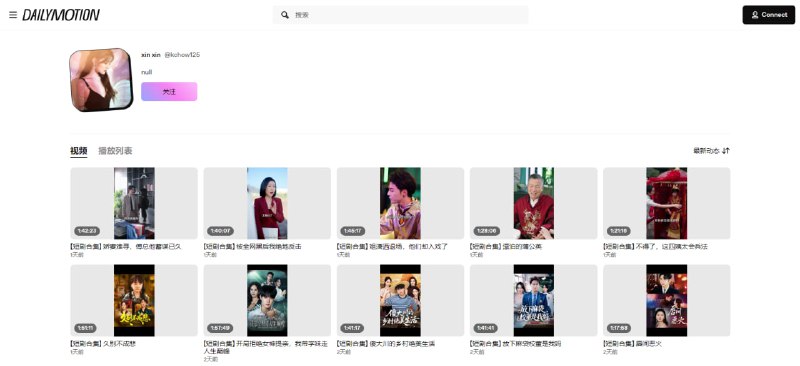Image resolution: width=800 pixels, height=366 pixels.
Task: Play the 1:42:23 office scene video thumbnail
Action: (134, 203)
